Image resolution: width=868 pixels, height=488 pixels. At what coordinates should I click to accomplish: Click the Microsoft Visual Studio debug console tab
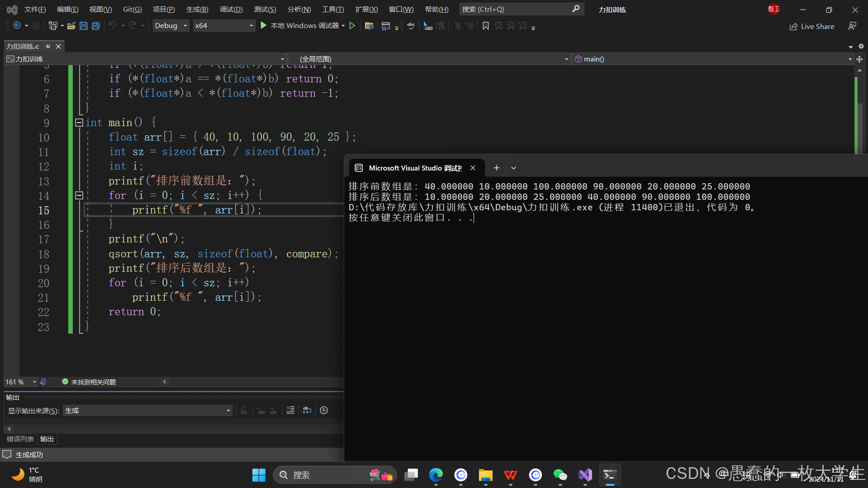click(x=416, y=168)
